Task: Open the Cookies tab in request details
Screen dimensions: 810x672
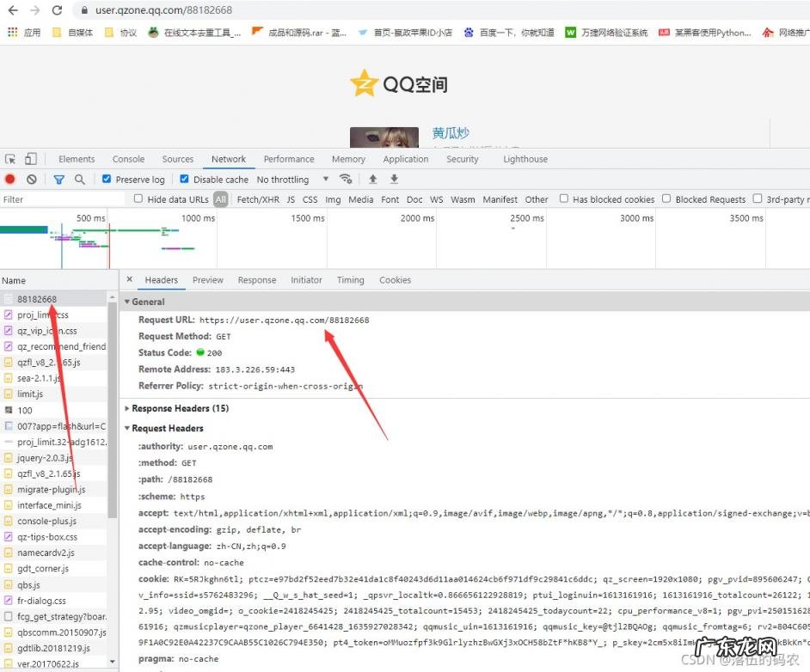Action: pos(395,280)
